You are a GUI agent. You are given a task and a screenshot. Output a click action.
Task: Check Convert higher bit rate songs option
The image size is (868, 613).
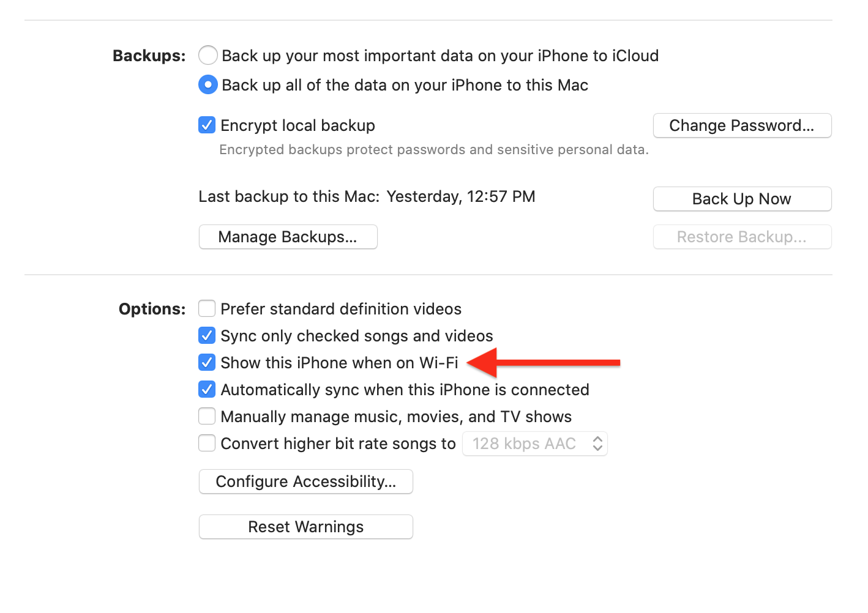point(207,443)
